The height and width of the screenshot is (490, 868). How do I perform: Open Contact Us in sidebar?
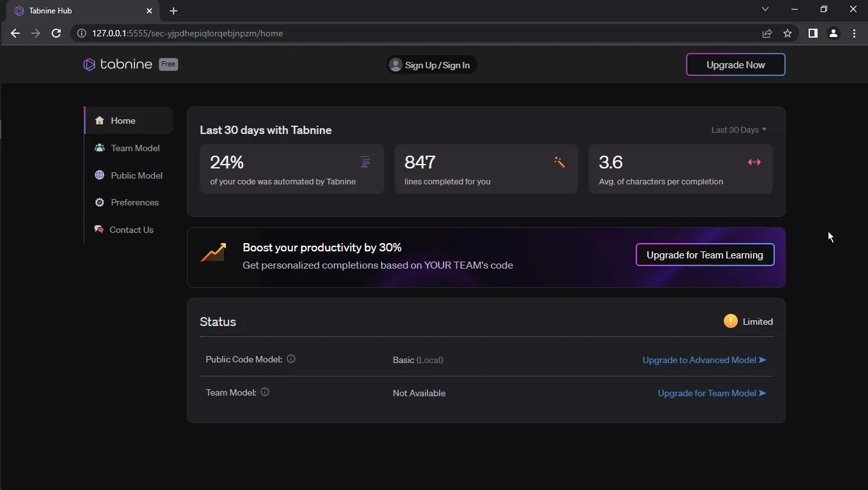(129, 230)
